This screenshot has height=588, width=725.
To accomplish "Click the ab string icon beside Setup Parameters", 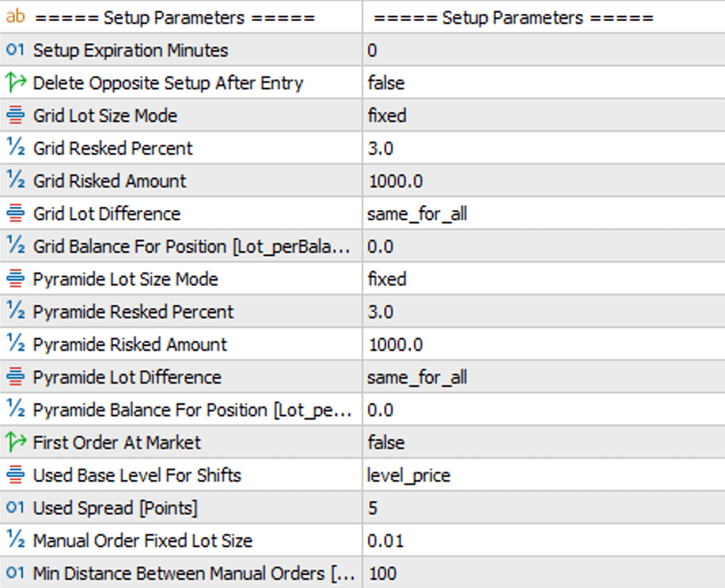I will click(16, 17).
